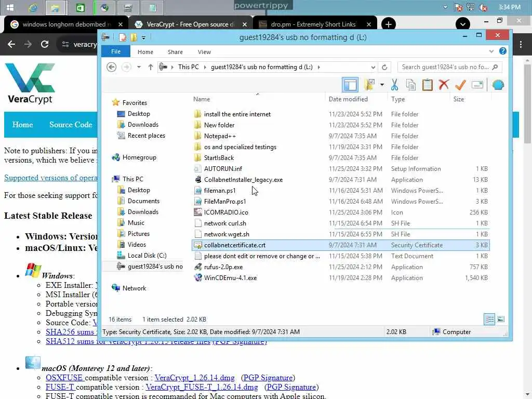This screenshot has height=399, width=532.
Task: Toggle the navigation pane toolbar icon
Action: 350,85
